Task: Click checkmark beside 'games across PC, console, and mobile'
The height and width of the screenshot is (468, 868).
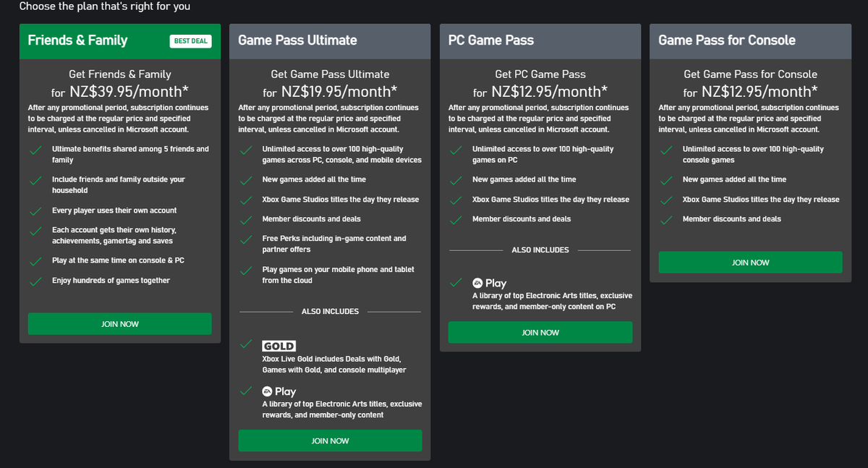Action: click(x=246, y=150)
